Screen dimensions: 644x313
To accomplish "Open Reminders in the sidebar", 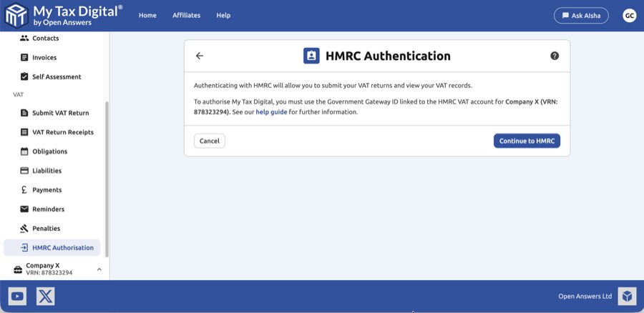I will tap(49, 209).
